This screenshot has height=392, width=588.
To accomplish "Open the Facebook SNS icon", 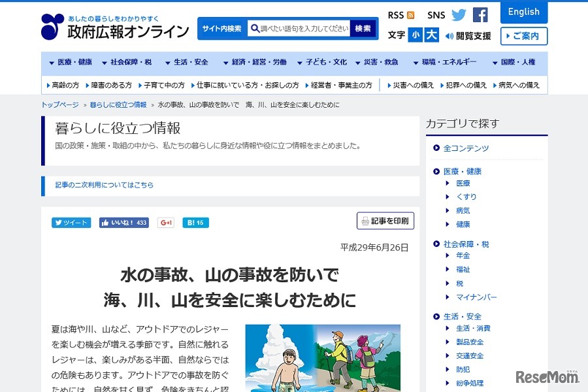I will coord(480,15).
